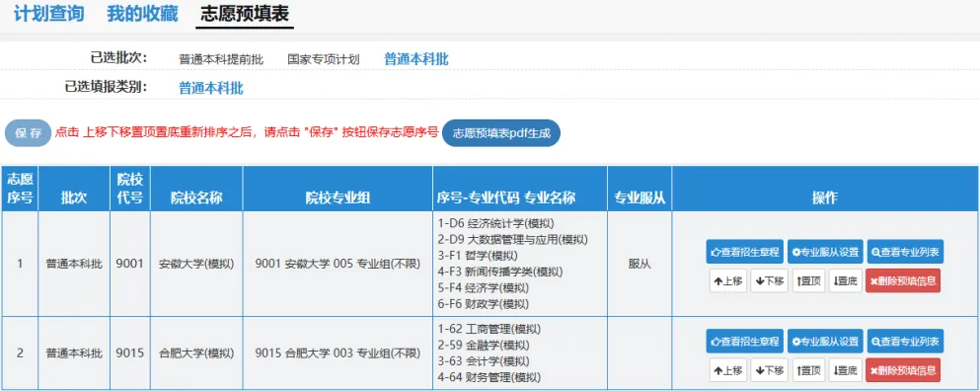Pin 安徽大学 row to top with 置顶
Viewport: 980px width, 391px height.
808,280
